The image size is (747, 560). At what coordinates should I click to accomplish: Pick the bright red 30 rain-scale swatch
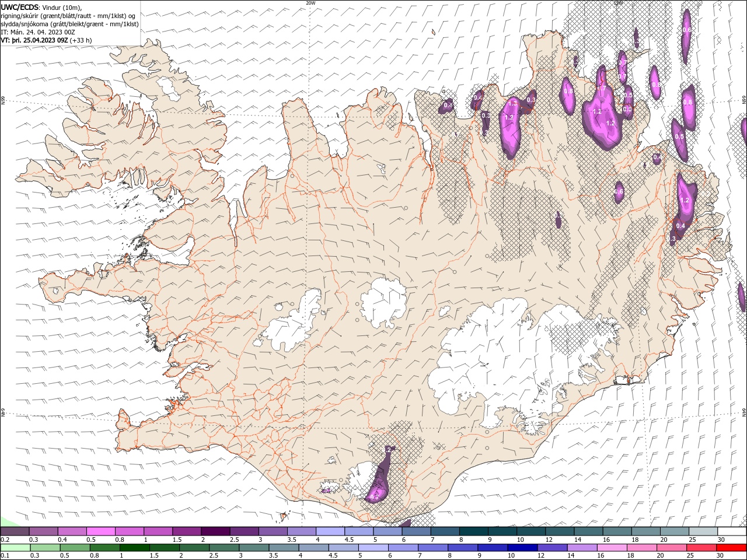[x=731, y=548]
